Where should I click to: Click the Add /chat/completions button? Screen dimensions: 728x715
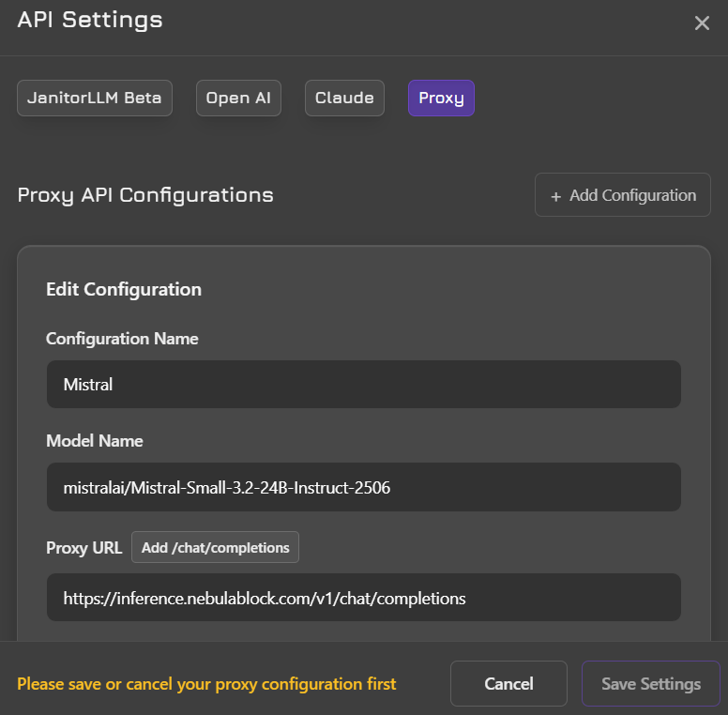215,547
